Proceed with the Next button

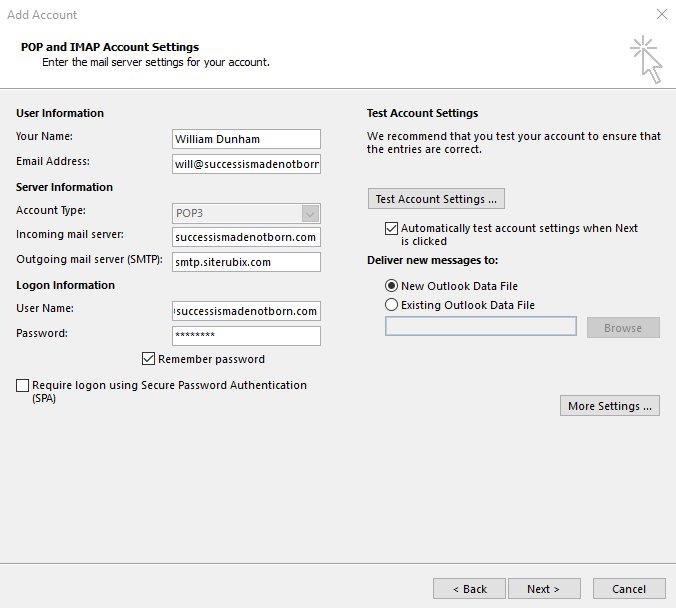point(544,589)
